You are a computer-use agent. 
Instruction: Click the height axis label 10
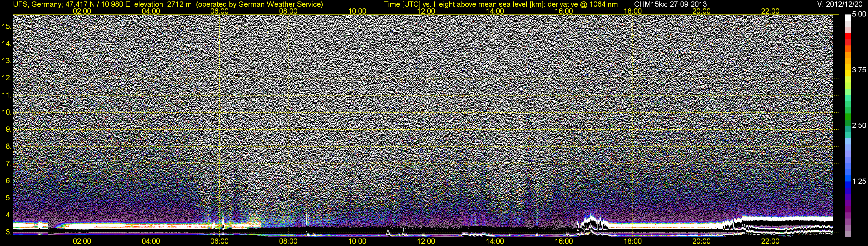(x=7, y=112)
